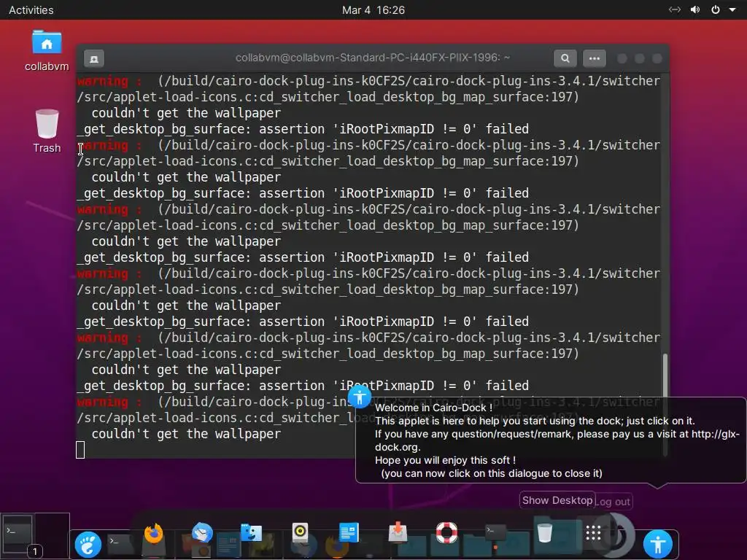
Task: Open Thunderbird mail from the dock
Action: pos(202,532)
